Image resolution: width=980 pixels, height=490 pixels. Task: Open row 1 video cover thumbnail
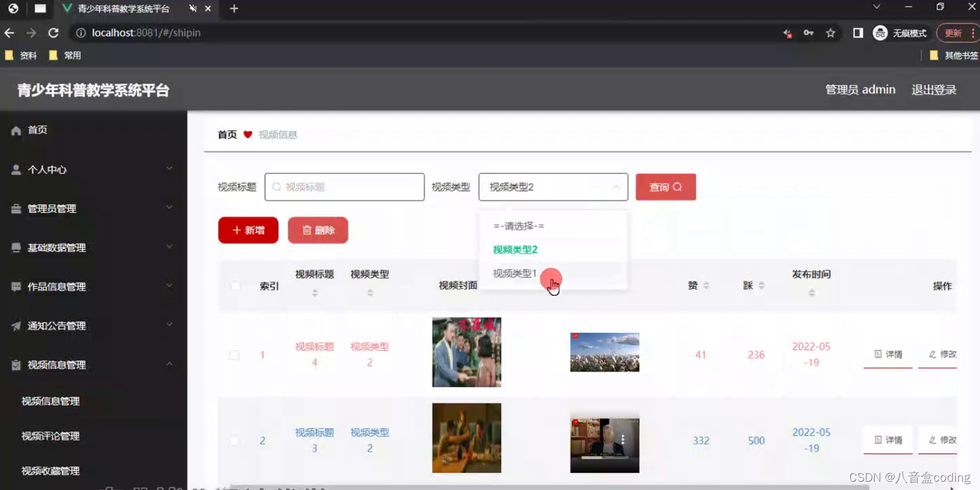[x=467, y=352]
